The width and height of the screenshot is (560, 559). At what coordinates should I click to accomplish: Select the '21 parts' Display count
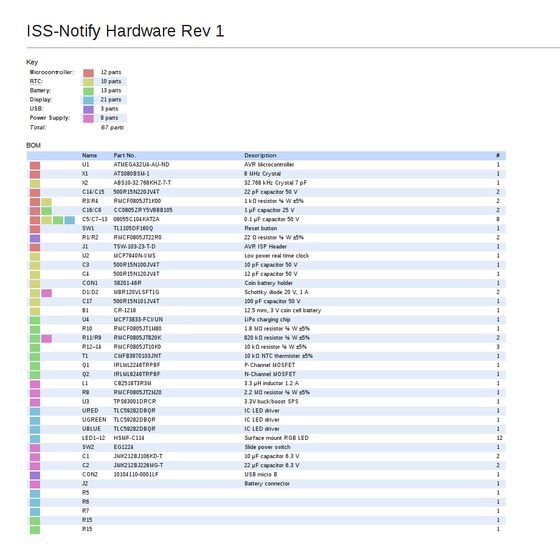click(x=111, y=100)
